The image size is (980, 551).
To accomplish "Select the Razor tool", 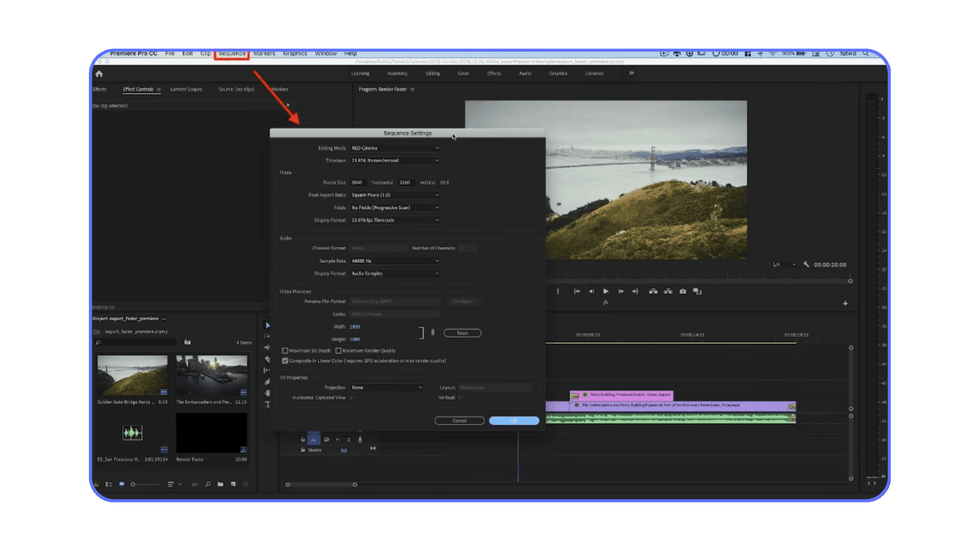I will click(267, 359).
